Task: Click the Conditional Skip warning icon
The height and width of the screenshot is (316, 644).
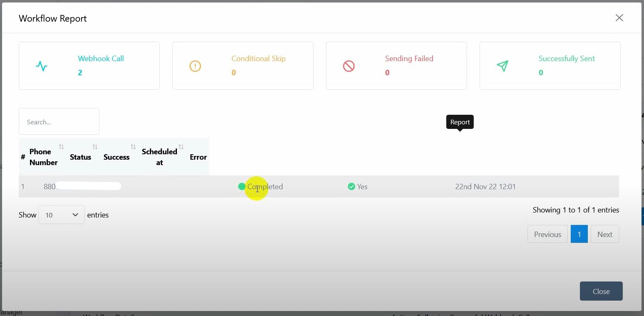Action: click(x=195, y=66)
